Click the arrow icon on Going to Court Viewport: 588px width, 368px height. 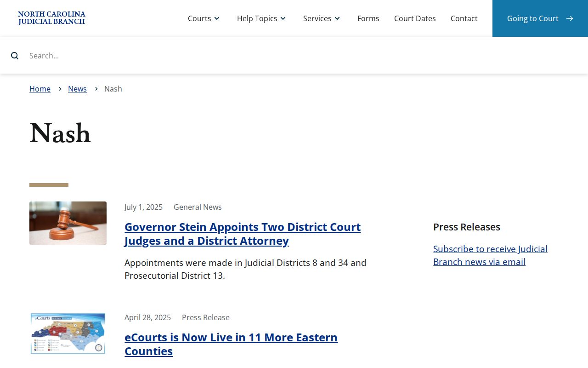click(x=570, y=18)
